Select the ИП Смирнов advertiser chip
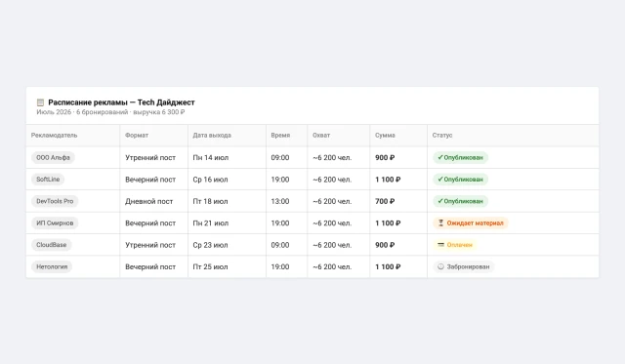Screen dimensions: 625x364 (x=55, y=223)
